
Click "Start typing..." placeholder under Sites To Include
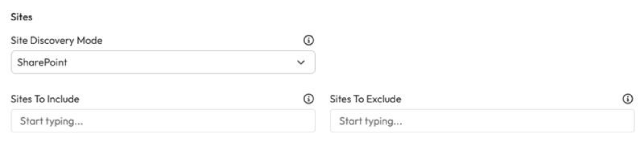[x=51, y=121]
